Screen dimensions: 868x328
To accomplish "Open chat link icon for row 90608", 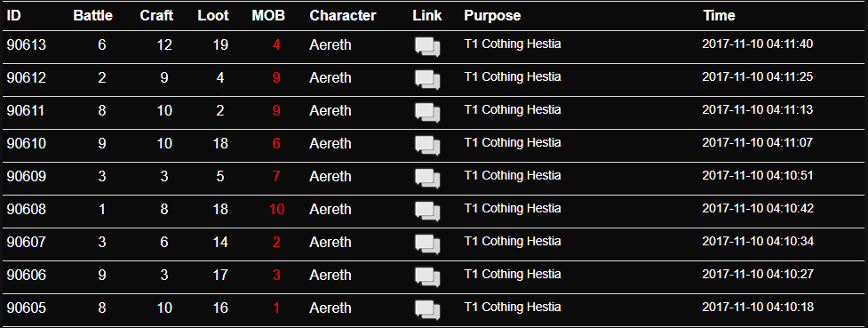I will tap(427, 212).
